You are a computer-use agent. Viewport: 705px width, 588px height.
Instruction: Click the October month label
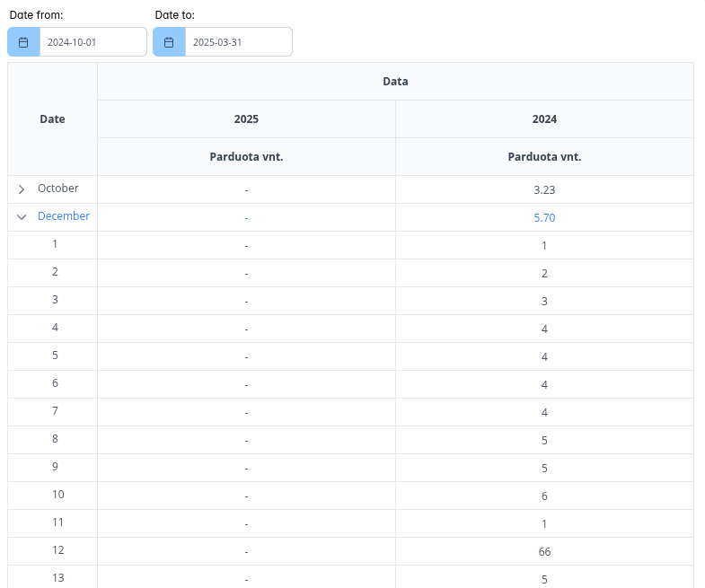click(58, 189)
